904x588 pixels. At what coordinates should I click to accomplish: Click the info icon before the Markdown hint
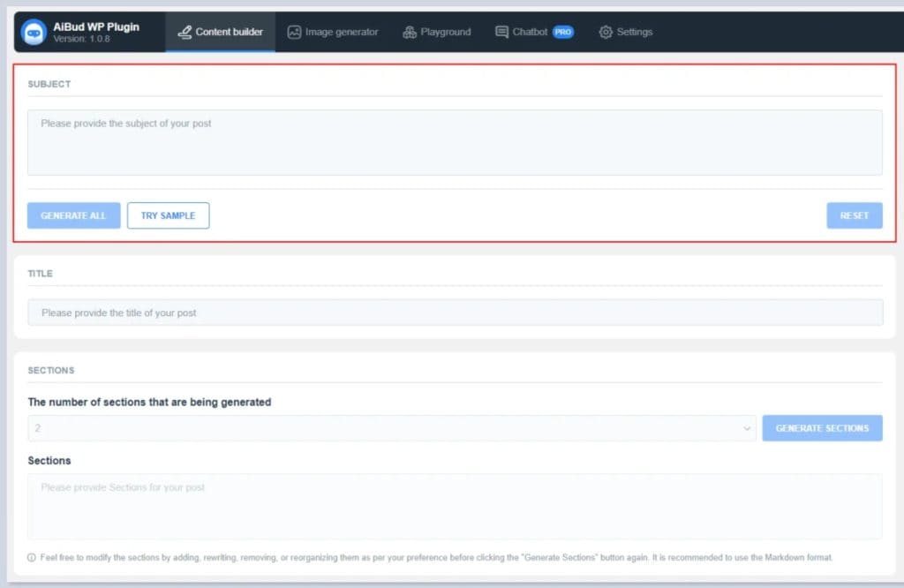32,557
